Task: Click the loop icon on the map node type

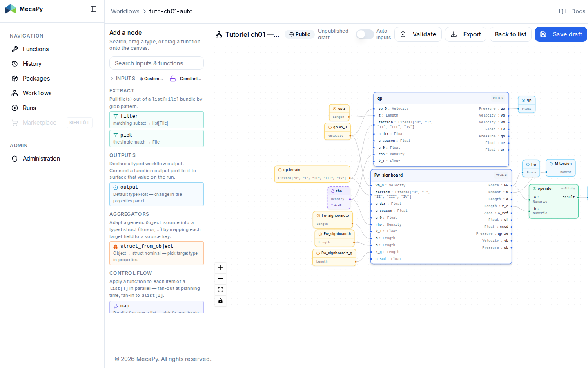Action: point(116,306)
